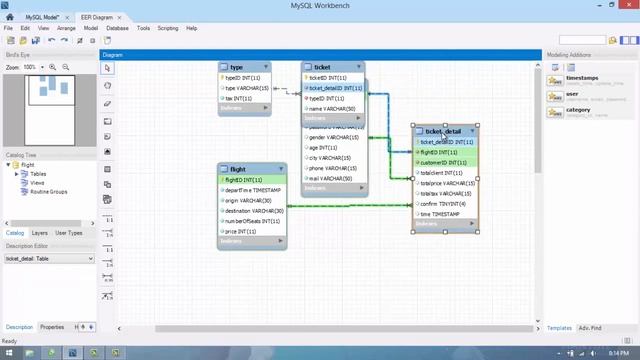The height and width of the screenshot is (360, 640).
Task: Select the new layer tool
Action: click(107, 122)
